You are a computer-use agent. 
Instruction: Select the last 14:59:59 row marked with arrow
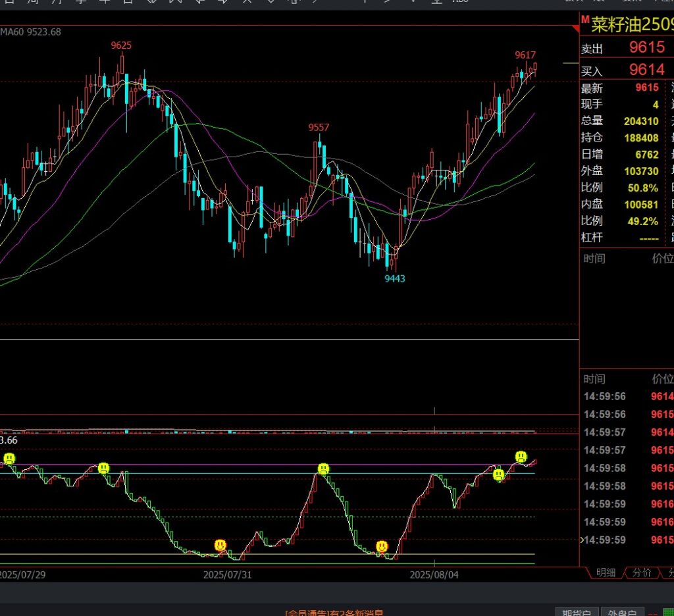click(627, 540)
